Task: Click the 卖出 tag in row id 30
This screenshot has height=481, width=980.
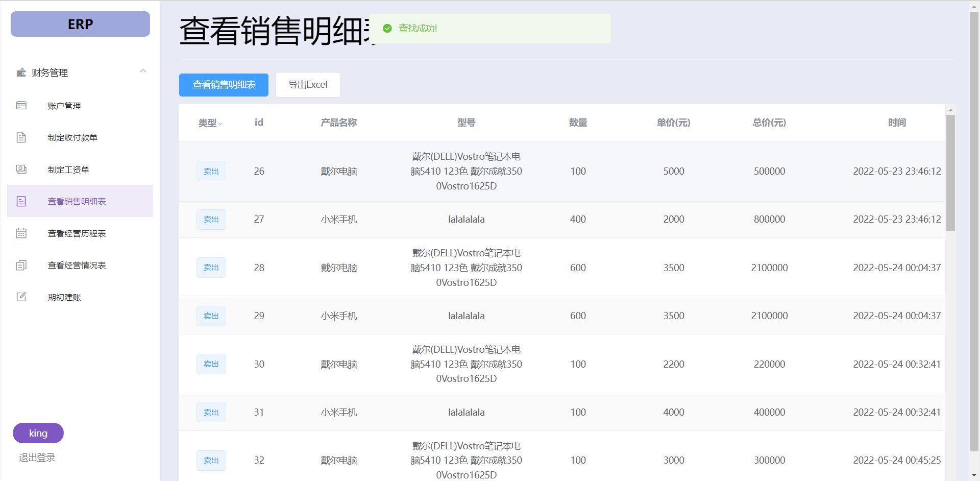Action: coord(211,364)
